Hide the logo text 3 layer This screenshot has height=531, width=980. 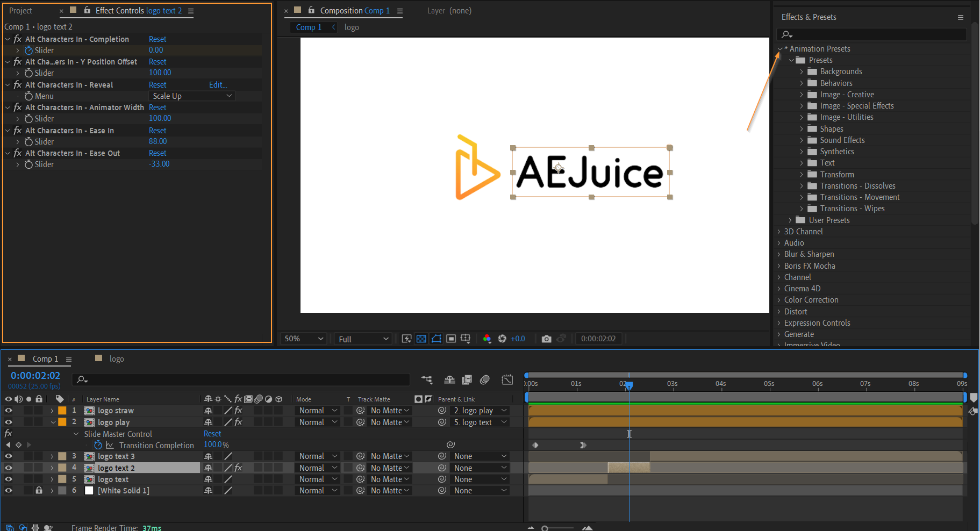point(9,456)
